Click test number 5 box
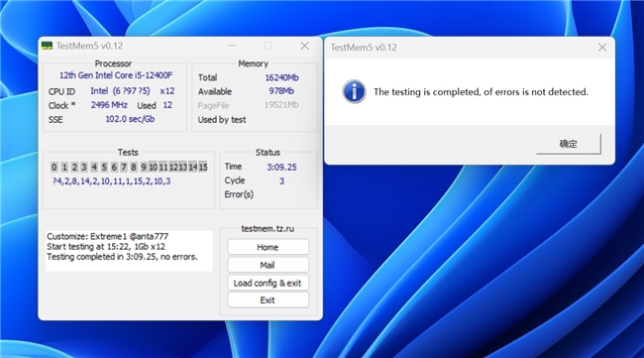The image size is (644, 358). point(104,167)
